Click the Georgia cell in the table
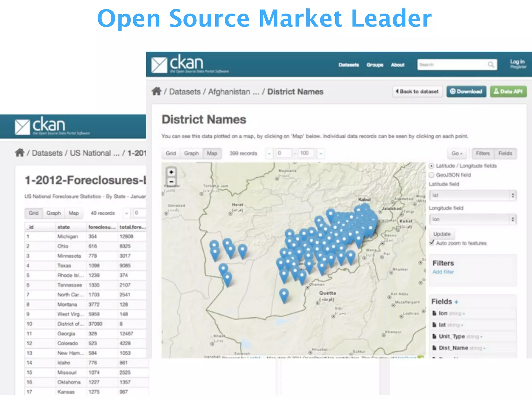The height and width of the screenshot is (399, 532). pos(71,334)
